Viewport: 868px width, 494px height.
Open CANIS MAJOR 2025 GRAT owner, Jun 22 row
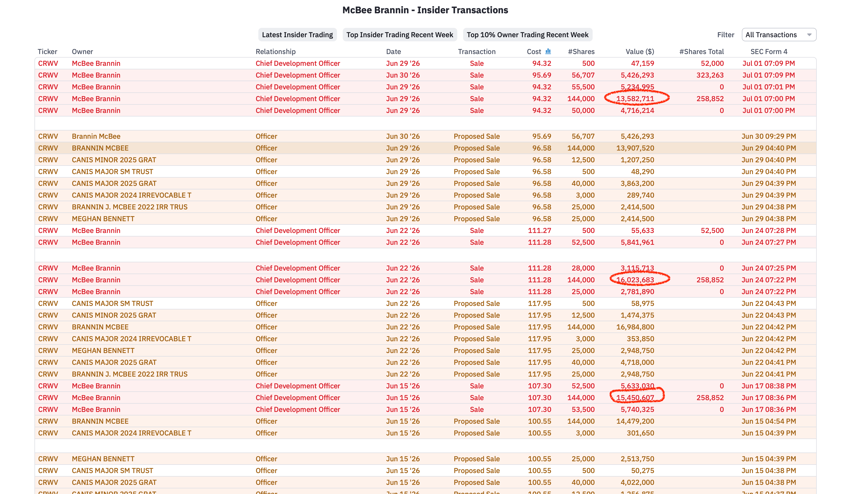click(x=114, y=362)
